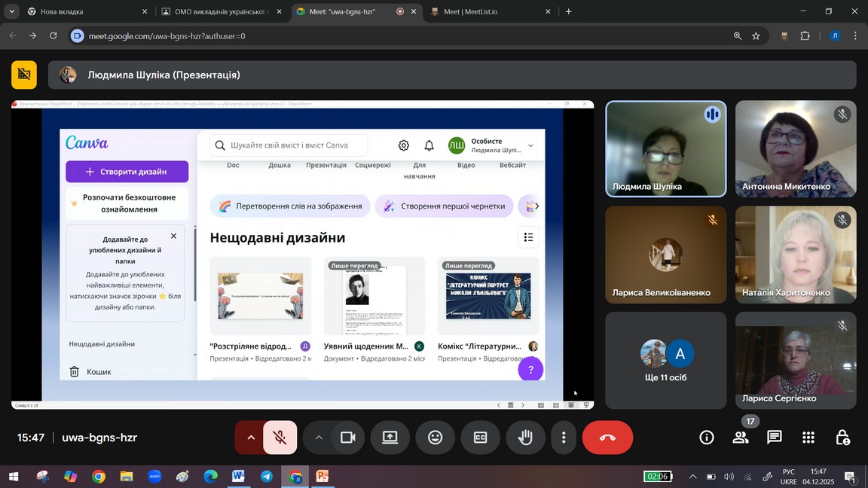Viewport: 868px width, 488px height.
Task: Expand audio settings arrow beside microphone
Action: [x=250, y=438]
